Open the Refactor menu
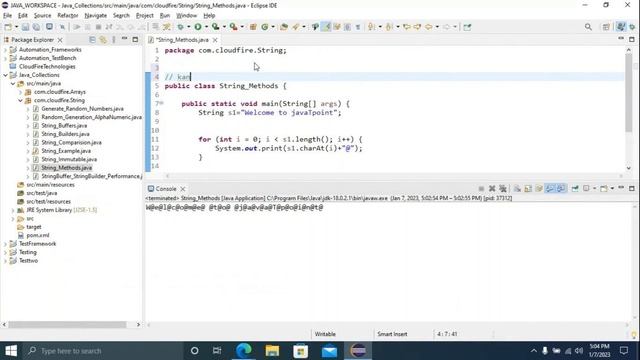640x360 pixels. (x=67, y=16)
